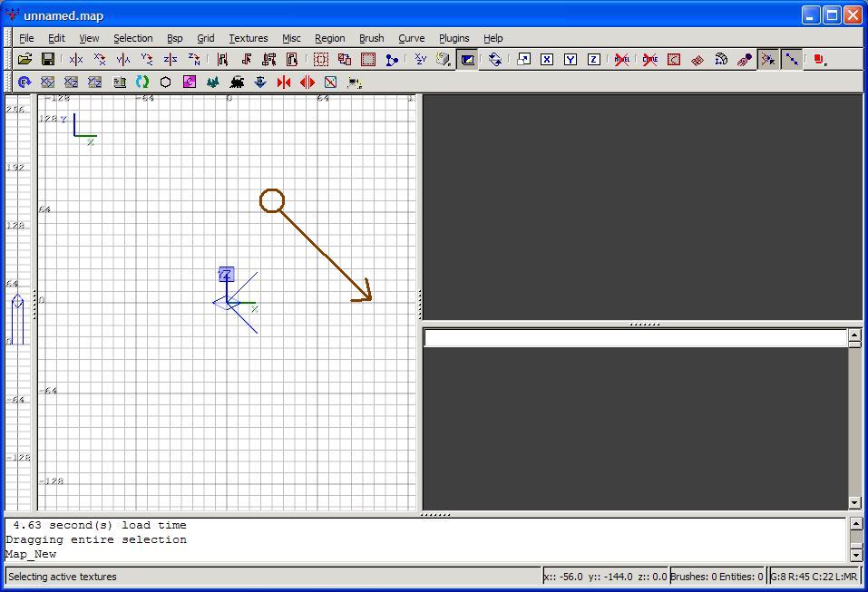Open the Plugins menu
The width and height of the screenshot is (868, 592).
point(454,38)
